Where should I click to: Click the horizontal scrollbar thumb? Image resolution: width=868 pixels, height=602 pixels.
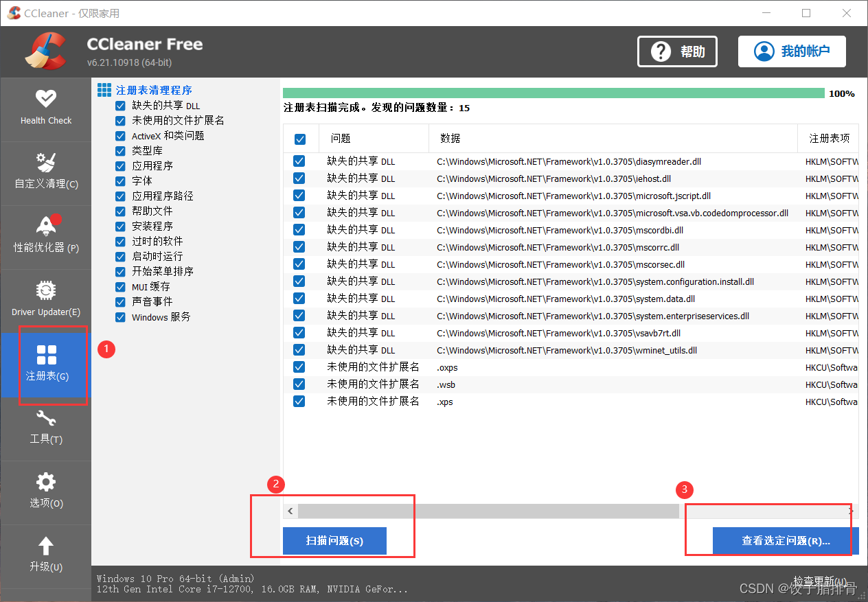tap(488, 511)
